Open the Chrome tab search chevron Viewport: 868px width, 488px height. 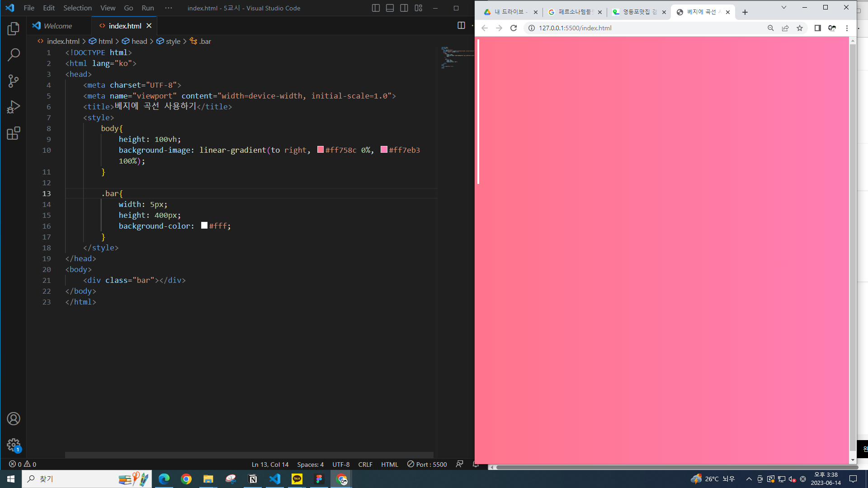[x=784, y=8]
